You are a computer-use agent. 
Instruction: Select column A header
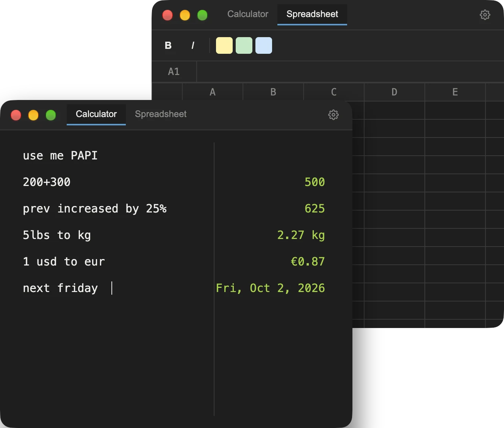click(213, 92)
